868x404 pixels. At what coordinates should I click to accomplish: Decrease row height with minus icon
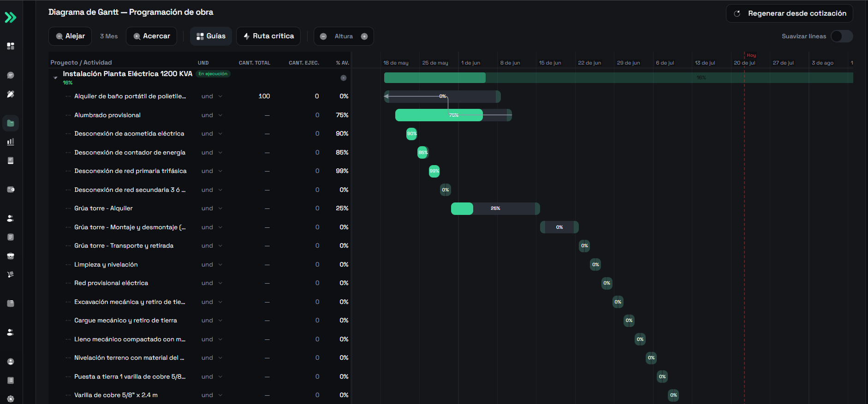(323, 36)
